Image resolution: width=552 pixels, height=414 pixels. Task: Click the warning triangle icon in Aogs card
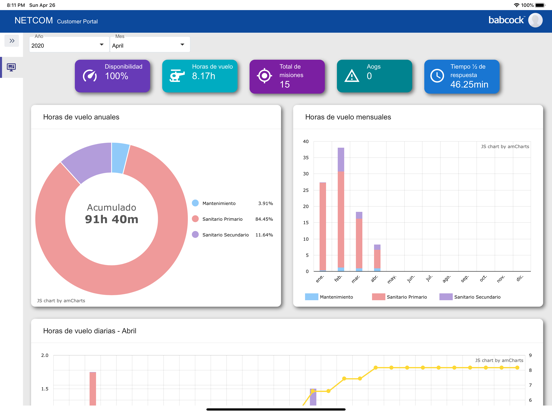click(x=352, y=76)
